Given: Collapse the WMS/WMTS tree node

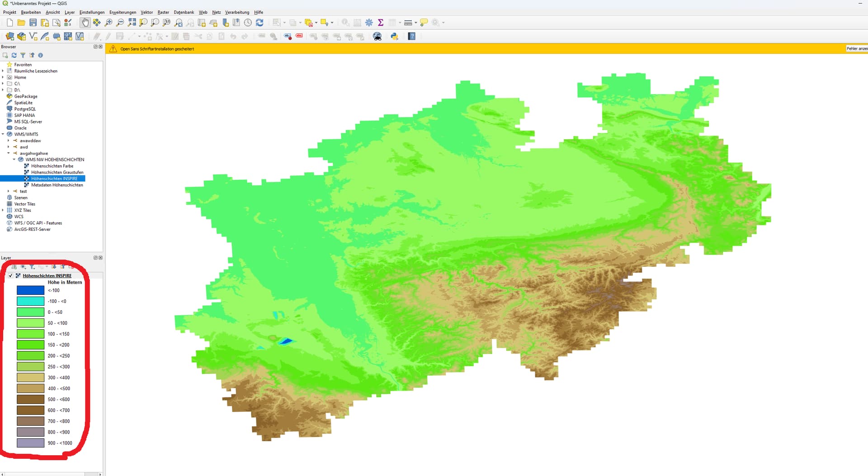Looking at the screenshot, I should [3, 134].
